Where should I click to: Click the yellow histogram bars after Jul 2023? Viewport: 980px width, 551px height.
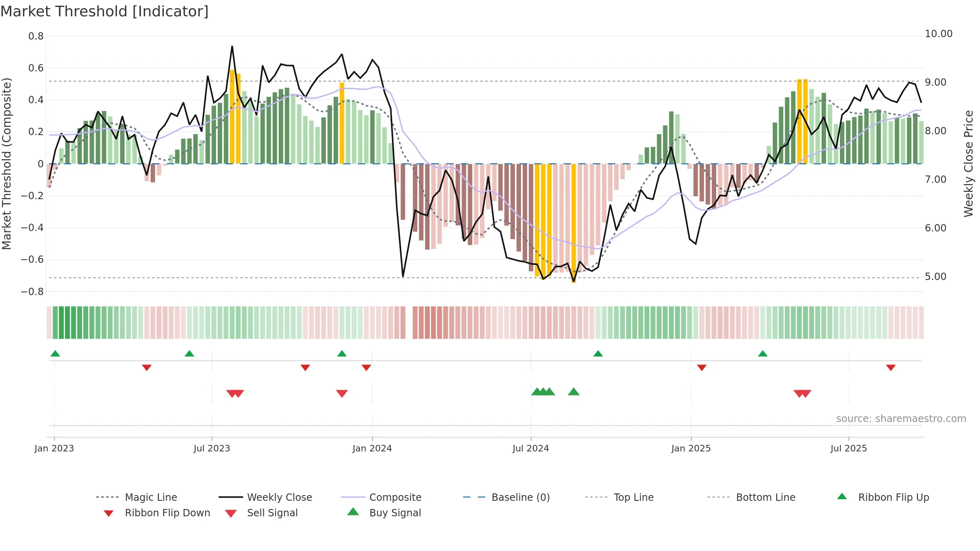(235, 117)
